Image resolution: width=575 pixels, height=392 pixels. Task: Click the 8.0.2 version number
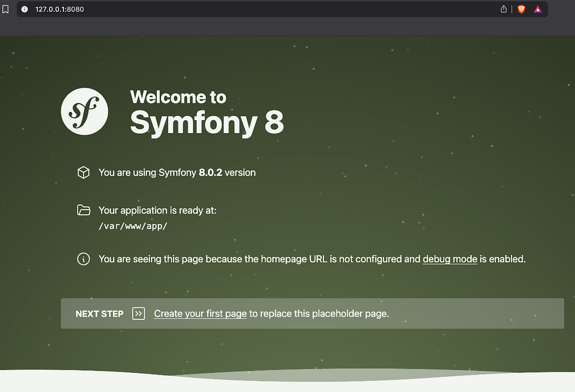click(211, 172)
